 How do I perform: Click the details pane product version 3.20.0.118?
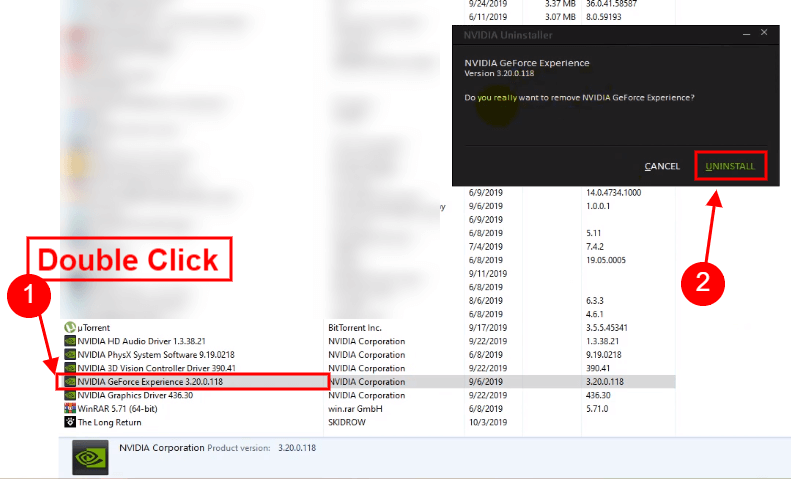tap(297, 448)
